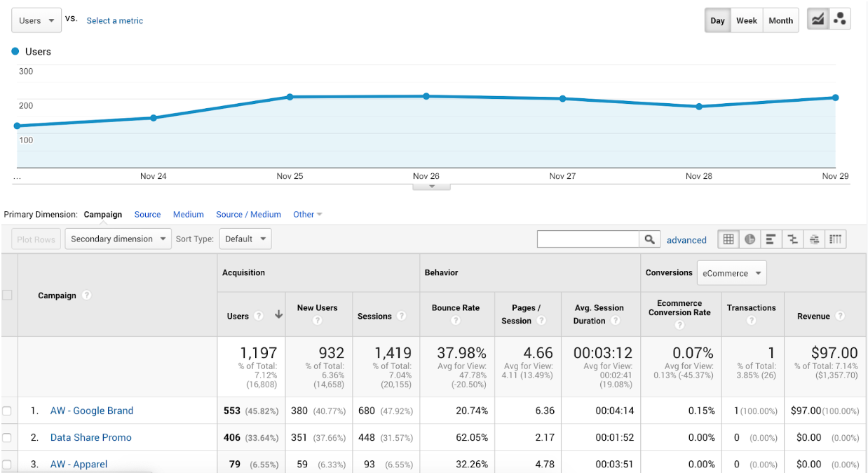
Task: Sort by the Transactions column header
Action: pos(752,308)
